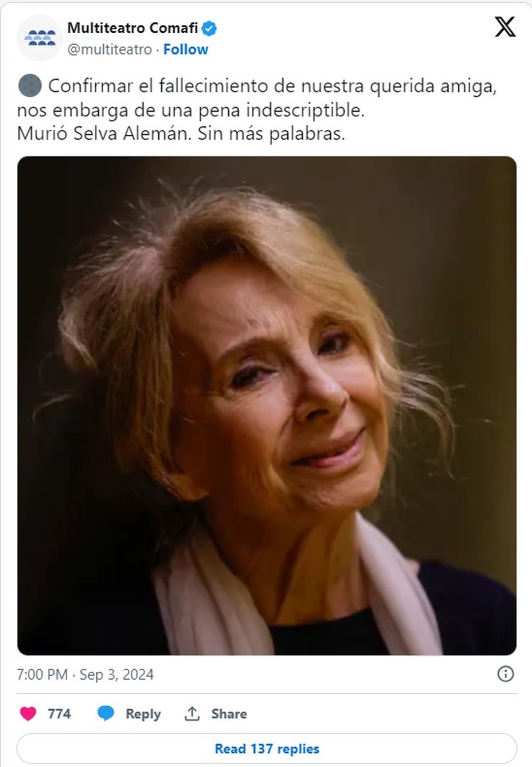The image size is (532, 767).
Task: Click the Reply text label
Action: (x=143, y=713)
